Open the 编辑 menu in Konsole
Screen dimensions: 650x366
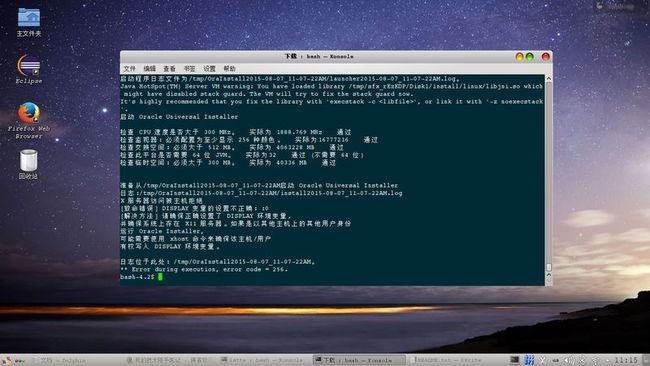tap(149, 68)
